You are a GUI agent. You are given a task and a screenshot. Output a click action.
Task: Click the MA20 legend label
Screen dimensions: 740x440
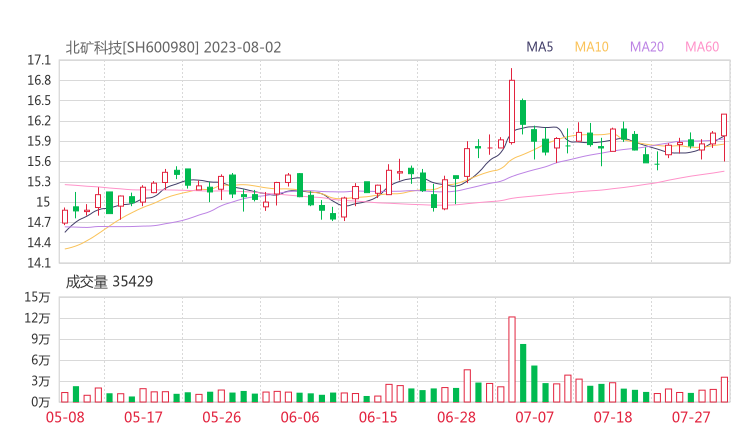647,47
